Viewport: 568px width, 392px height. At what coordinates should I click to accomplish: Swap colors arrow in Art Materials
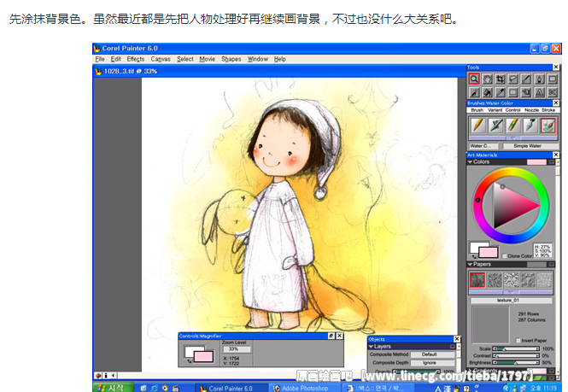coord(475,256)
